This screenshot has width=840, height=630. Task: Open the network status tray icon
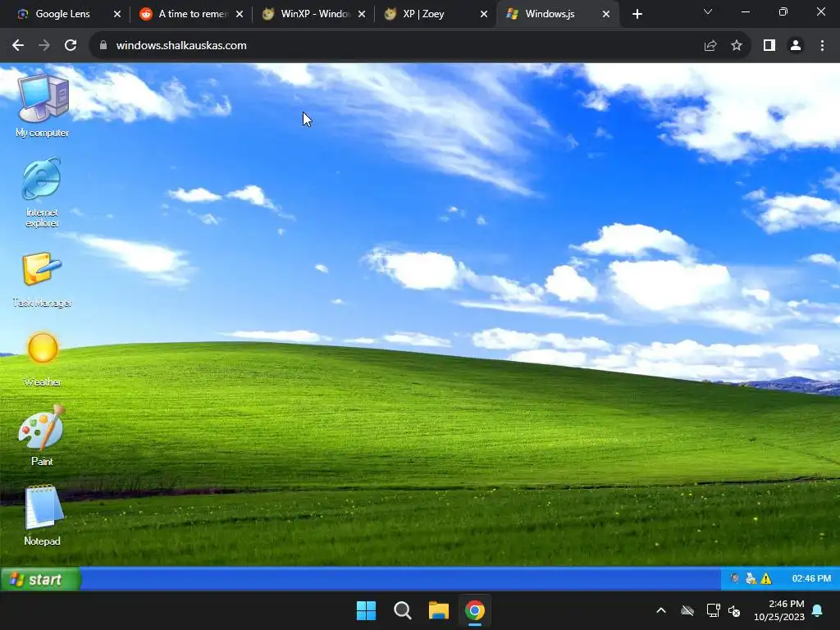713,610
